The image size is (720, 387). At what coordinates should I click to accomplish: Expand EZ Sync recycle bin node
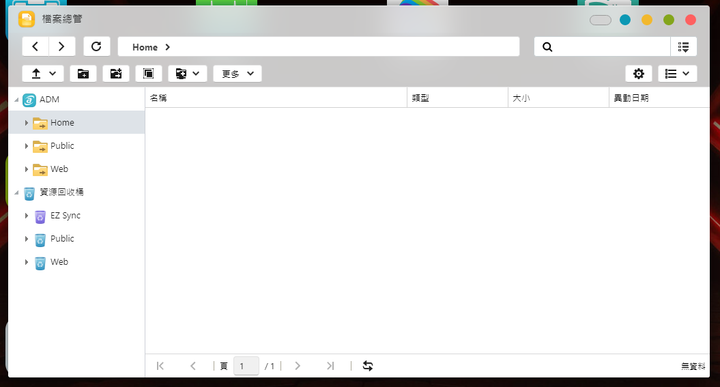pos(26,215)
